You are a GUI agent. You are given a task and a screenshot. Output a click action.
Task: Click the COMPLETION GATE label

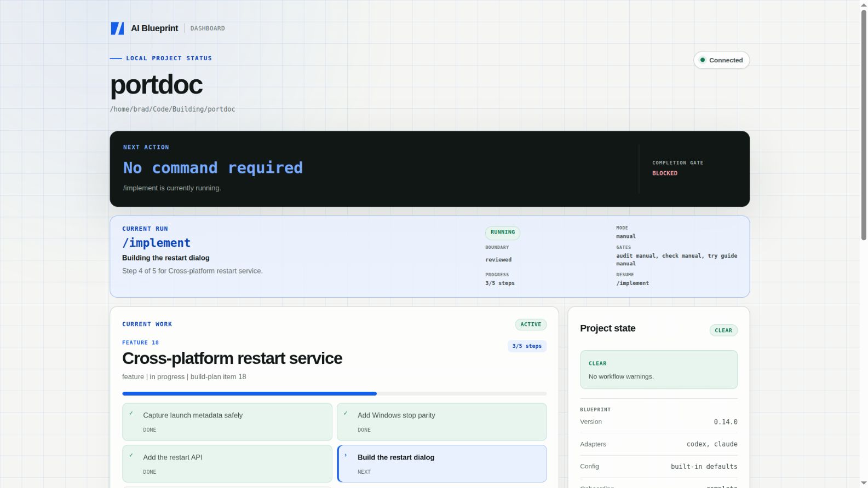(x=677, y=163)
